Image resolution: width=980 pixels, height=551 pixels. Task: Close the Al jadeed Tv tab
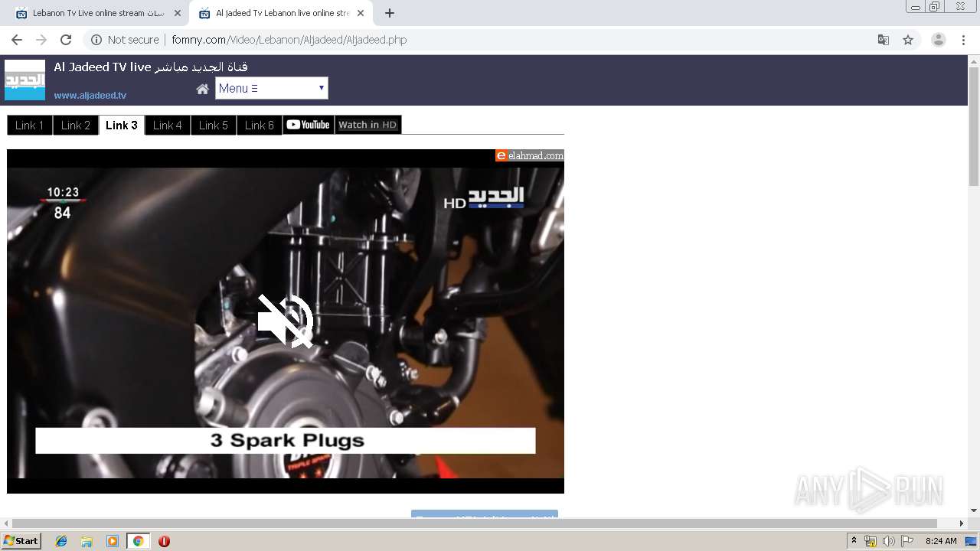click(x=360, y=13)
